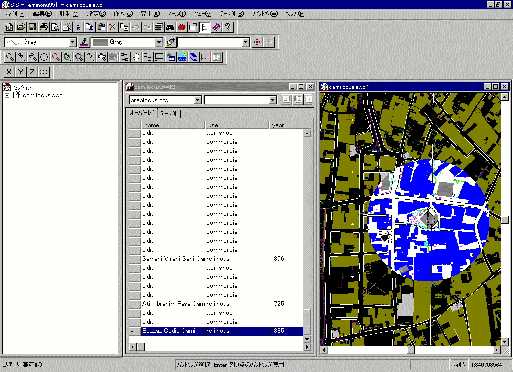Click the Open file folder icon

click(x=21, y=27)
